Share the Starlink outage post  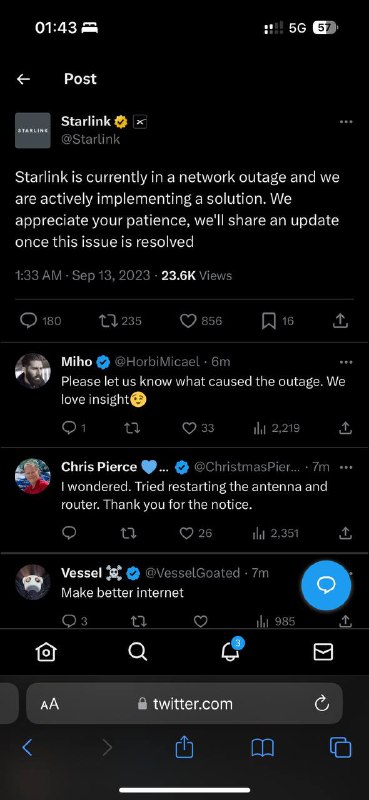coord(340,320)
